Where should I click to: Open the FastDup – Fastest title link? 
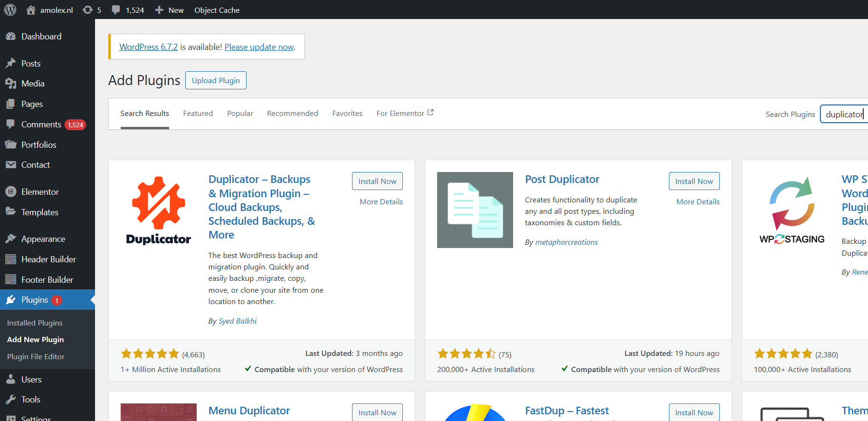(x=567, y=411)
